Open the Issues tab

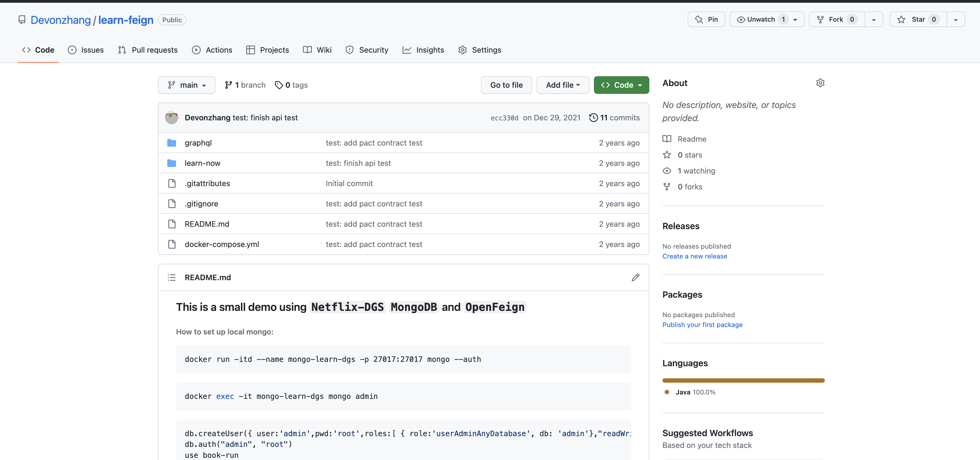86,50
